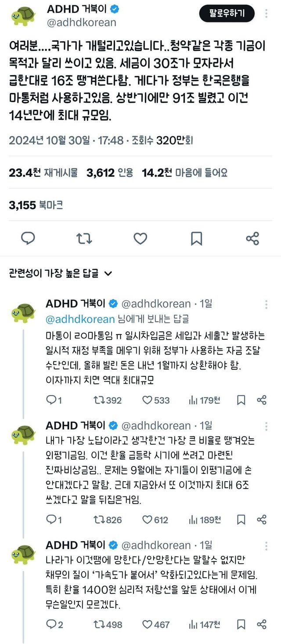Share the main tweet
This screenshot has height=644, width=281.
pyautogui.click(x=252, y=238)
